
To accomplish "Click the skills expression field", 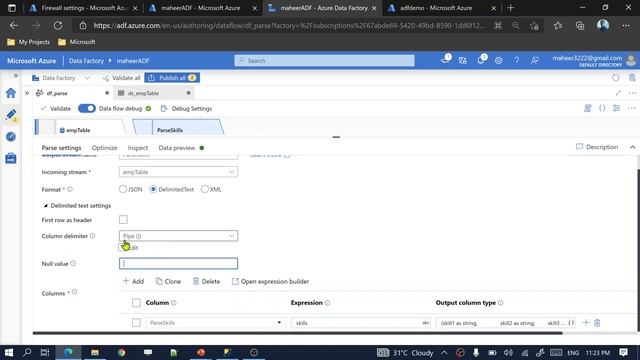I will (360, 323).
